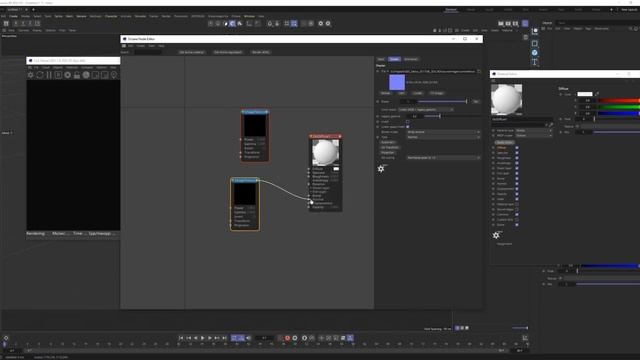This screenshot has width=640, height=360.
Task: Enable clay mode sphere icon in Live Viewer
Action: [x=86, y=75]
